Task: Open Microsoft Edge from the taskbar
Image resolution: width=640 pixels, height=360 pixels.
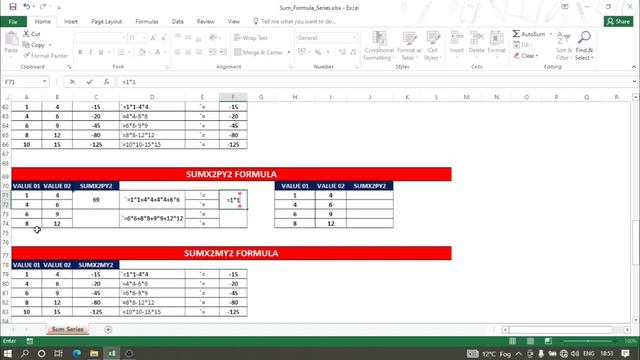Action: pyautogui.click(x=76, y=353)
